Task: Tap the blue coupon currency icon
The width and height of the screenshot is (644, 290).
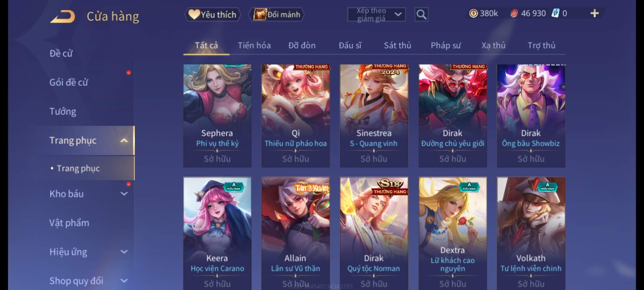Action: click(555, 13)
